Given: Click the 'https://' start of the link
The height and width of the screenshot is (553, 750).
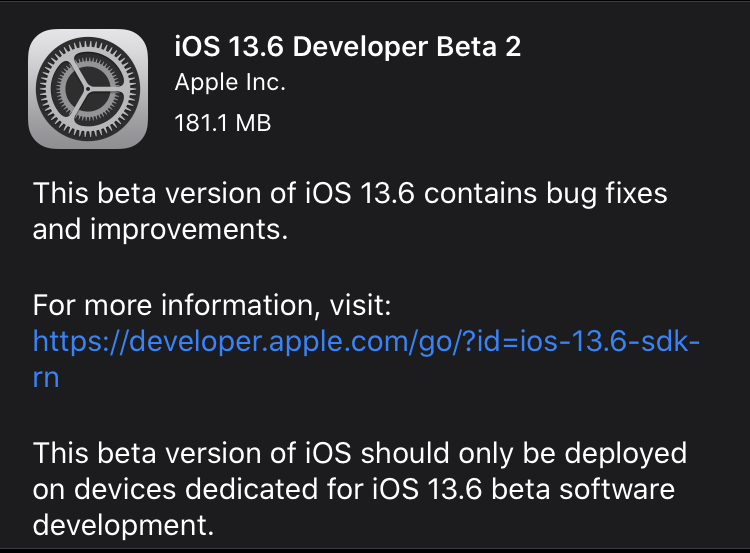Looking at the screenshot, I should 80,343.
